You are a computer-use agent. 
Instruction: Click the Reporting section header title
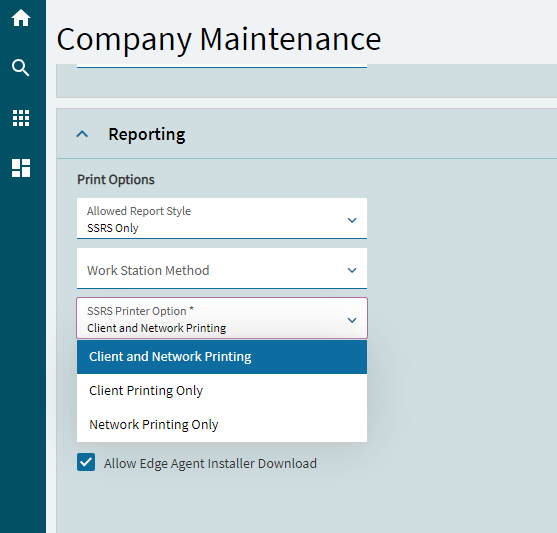(x=147, y=134)
